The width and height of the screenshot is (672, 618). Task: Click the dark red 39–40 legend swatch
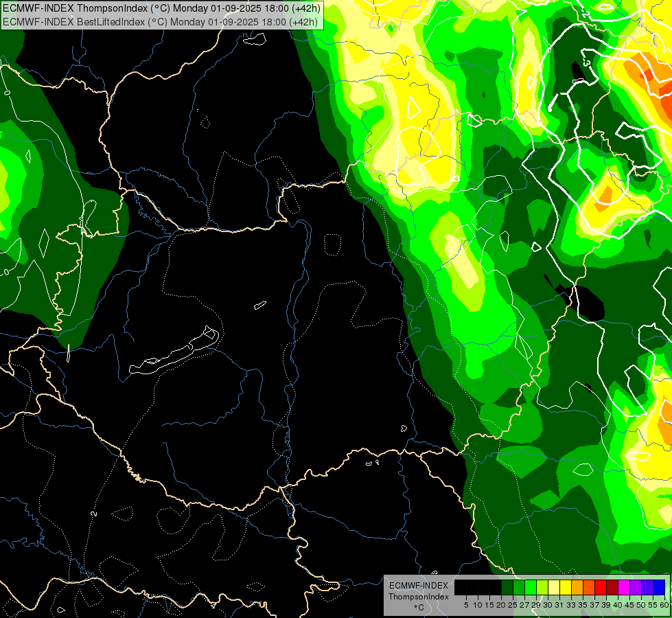pyautogui.click(x=612, y=587)
